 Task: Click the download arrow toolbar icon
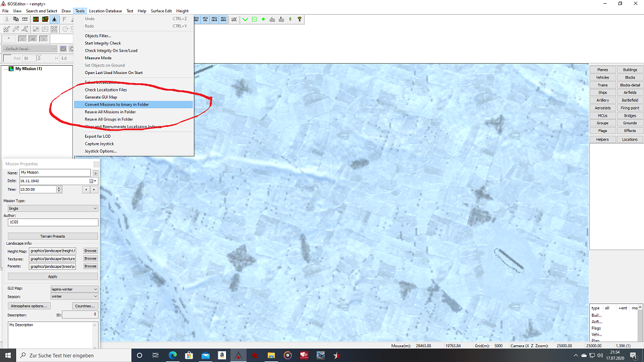pos(54,19)
